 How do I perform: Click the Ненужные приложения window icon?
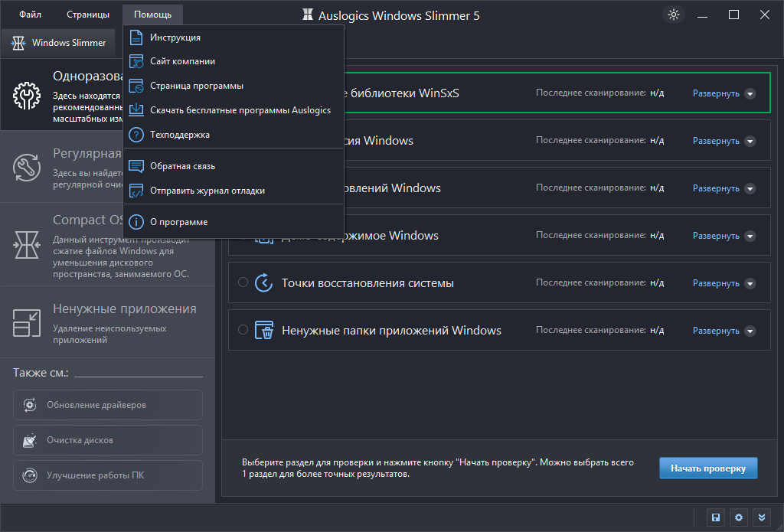click(27, 323)
